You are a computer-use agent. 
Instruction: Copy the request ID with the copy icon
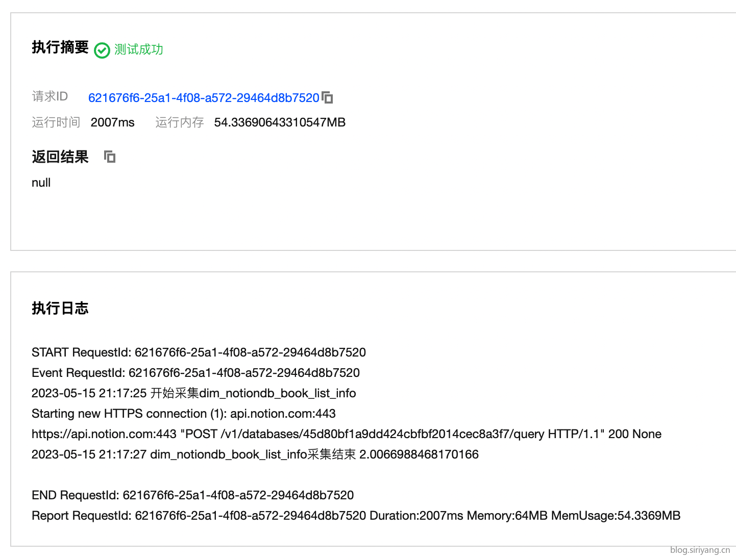(327, 97)
